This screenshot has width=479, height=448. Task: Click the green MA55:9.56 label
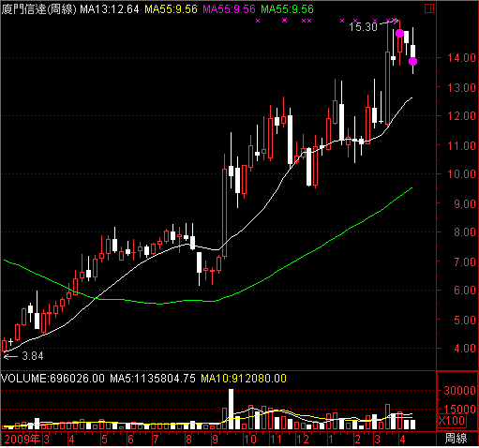287,9
